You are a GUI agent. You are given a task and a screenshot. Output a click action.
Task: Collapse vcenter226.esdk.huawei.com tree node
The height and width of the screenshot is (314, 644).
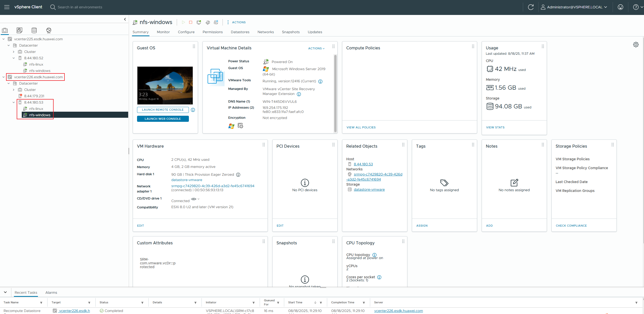(4, 77)
